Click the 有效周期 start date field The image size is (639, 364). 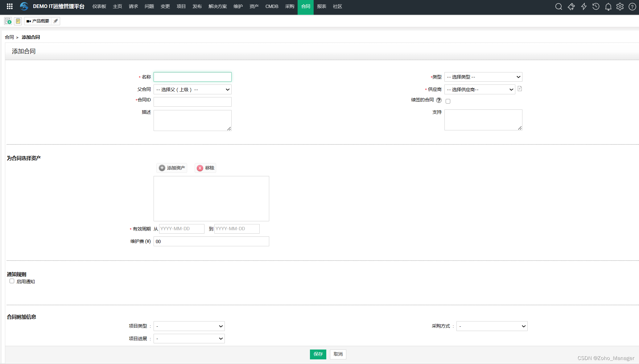click(x=182, y=229)
